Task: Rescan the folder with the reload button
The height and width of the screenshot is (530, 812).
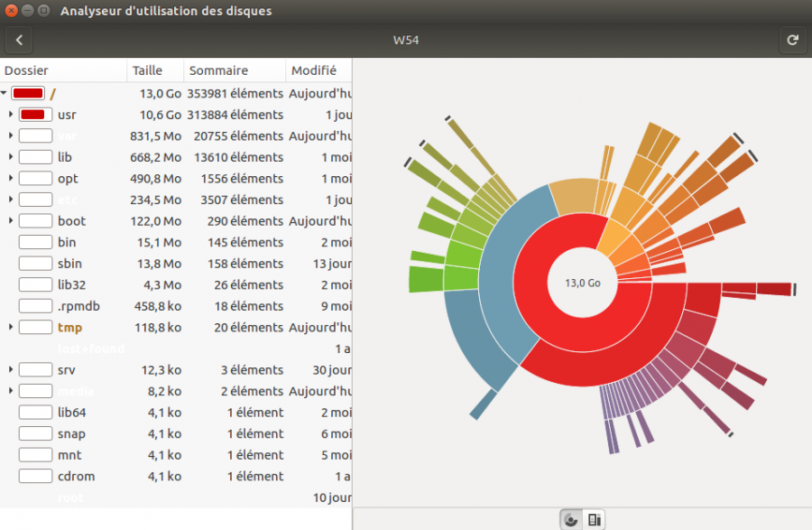Action: point(792,40)
